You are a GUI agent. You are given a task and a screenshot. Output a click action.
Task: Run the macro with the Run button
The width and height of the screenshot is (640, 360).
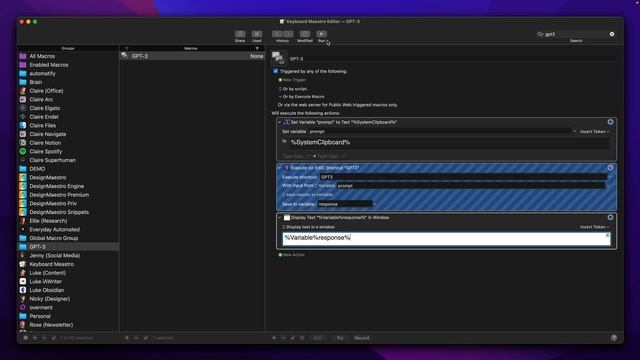point(321,34)
